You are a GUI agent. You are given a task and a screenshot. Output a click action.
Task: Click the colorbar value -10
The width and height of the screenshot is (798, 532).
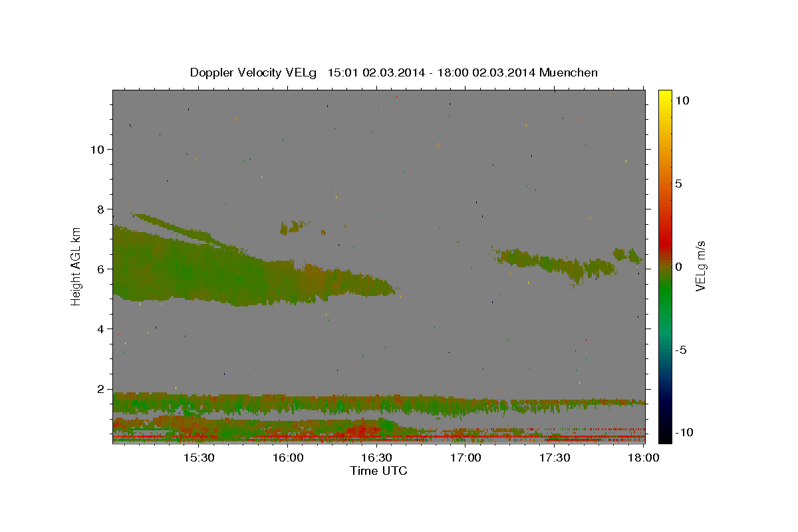click(x=684, y=433)
